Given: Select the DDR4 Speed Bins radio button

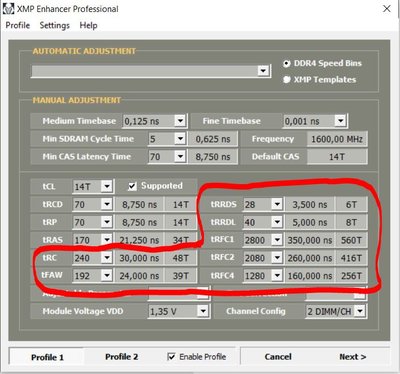Looking at the screenshot, I should point(286,63).
